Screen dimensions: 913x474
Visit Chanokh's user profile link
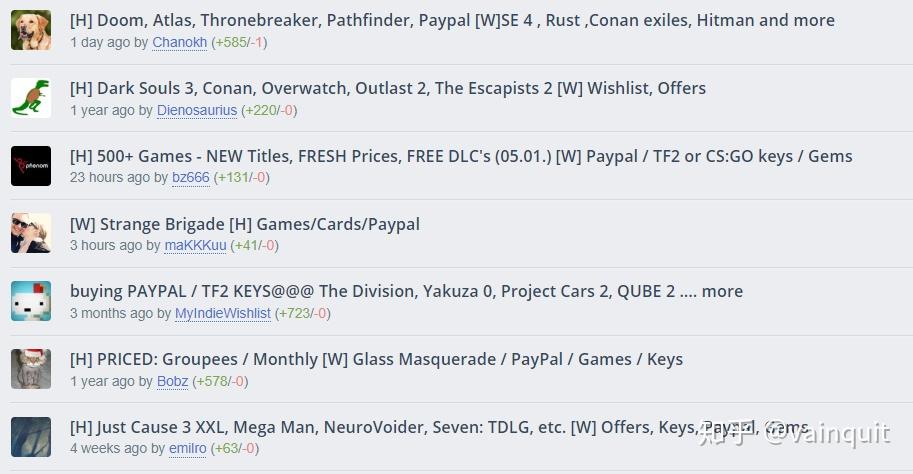(179, 43)
